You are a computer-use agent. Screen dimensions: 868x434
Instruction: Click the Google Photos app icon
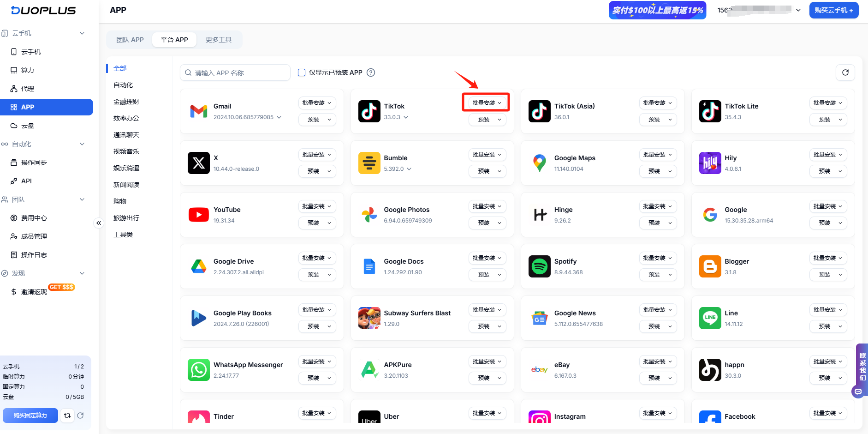click(x=369, y=215)
